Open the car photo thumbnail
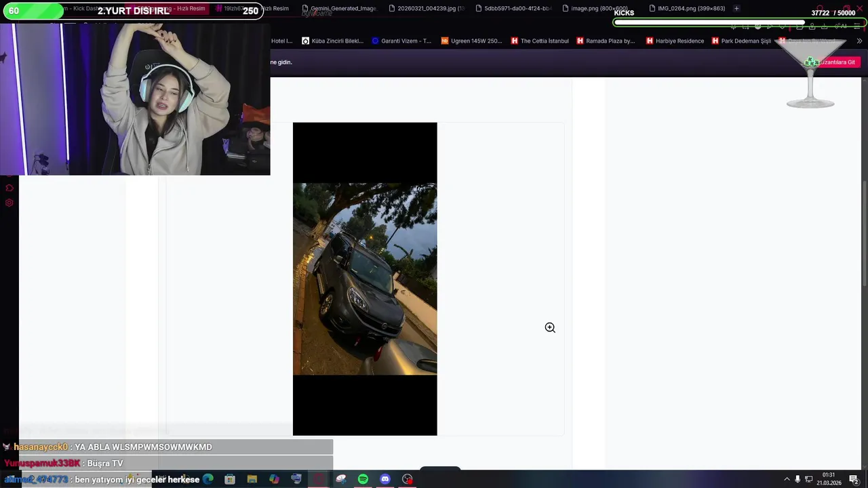 tap(365, 279)
